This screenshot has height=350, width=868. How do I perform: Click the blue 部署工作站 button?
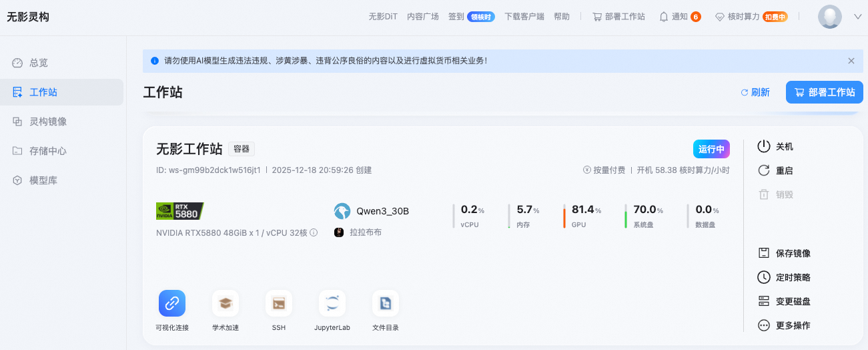(824, 92)
